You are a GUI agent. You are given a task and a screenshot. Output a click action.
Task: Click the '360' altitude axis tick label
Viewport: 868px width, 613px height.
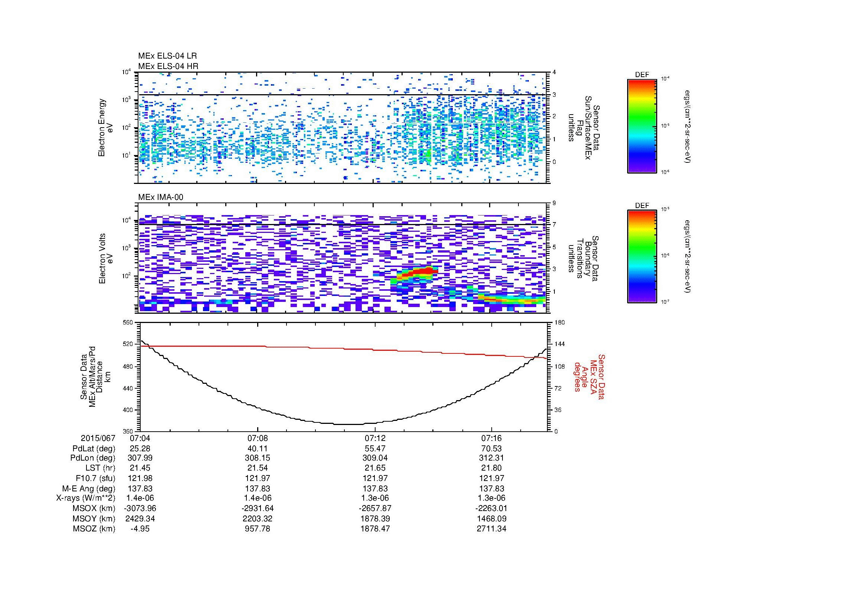point(128,431)
